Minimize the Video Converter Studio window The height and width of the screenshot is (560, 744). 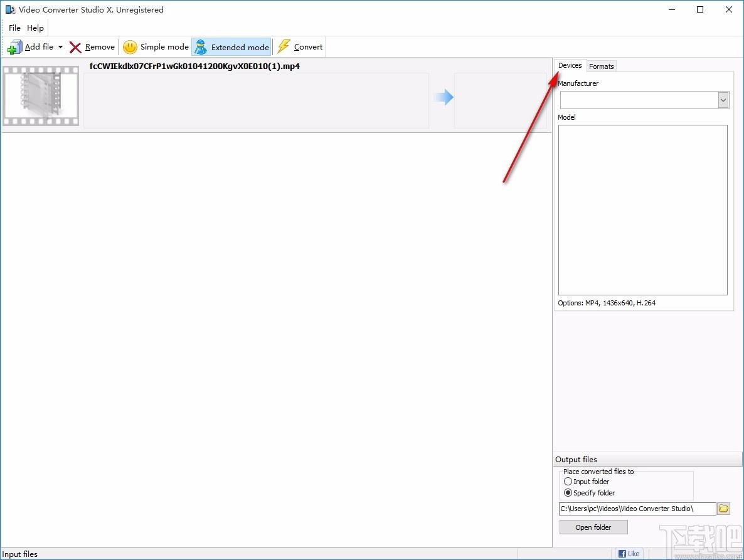tap(672, 9)
